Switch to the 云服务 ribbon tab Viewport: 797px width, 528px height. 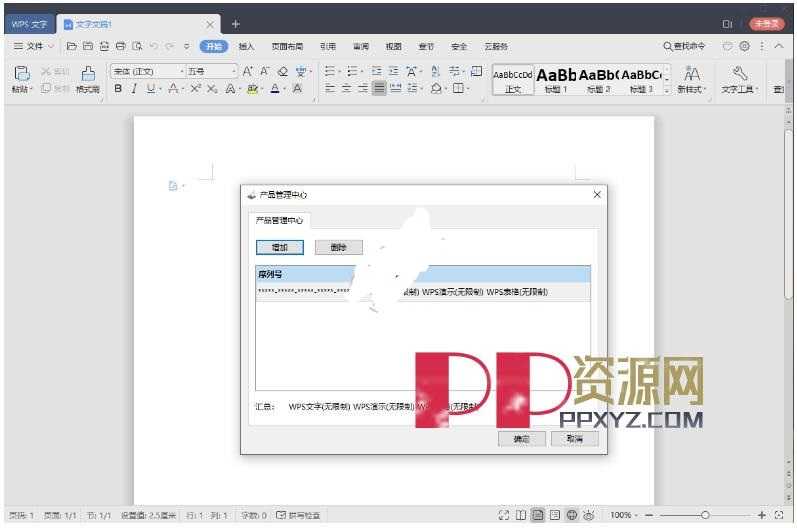pyautogui.click(x=496, y=46)
